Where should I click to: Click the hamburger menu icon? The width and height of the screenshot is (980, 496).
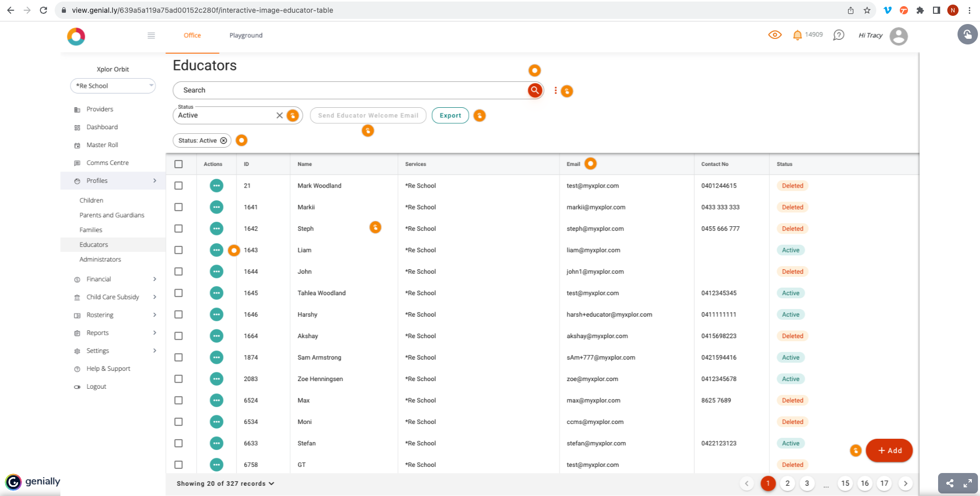tap(151, 35)
